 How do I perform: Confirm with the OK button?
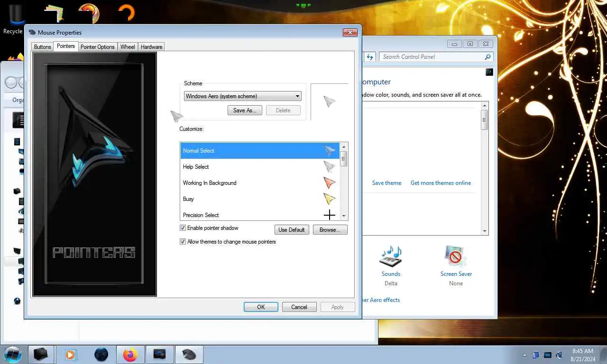click(261, 307)
